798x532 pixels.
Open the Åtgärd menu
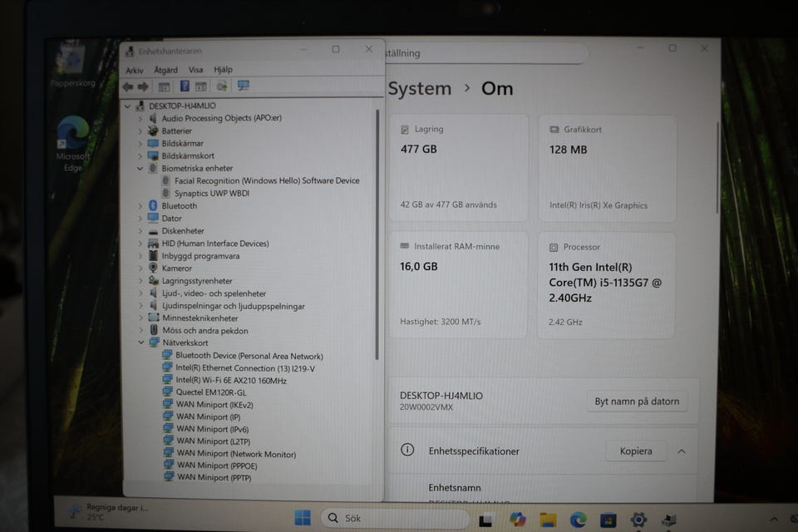click(x=166, y=70)
